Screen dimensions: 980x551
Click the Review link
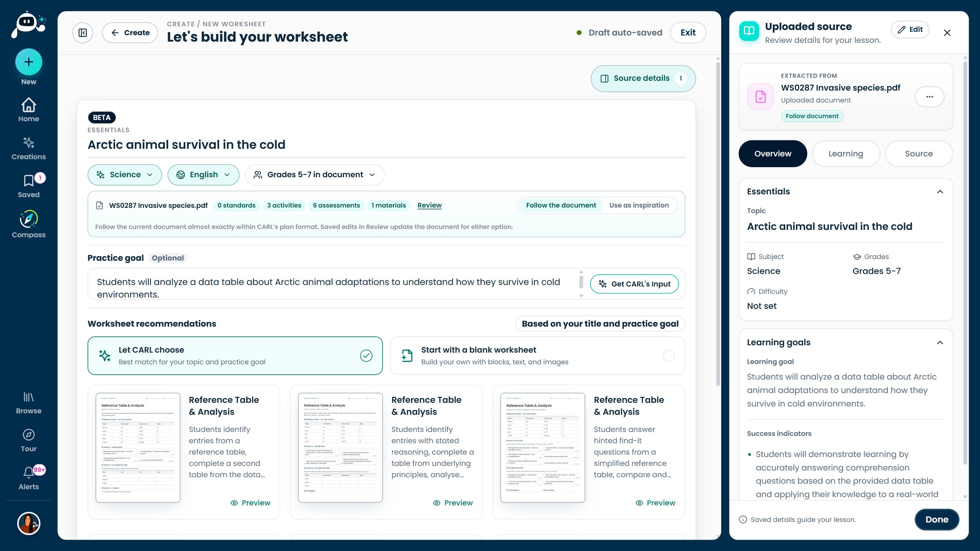coord(429,205)
